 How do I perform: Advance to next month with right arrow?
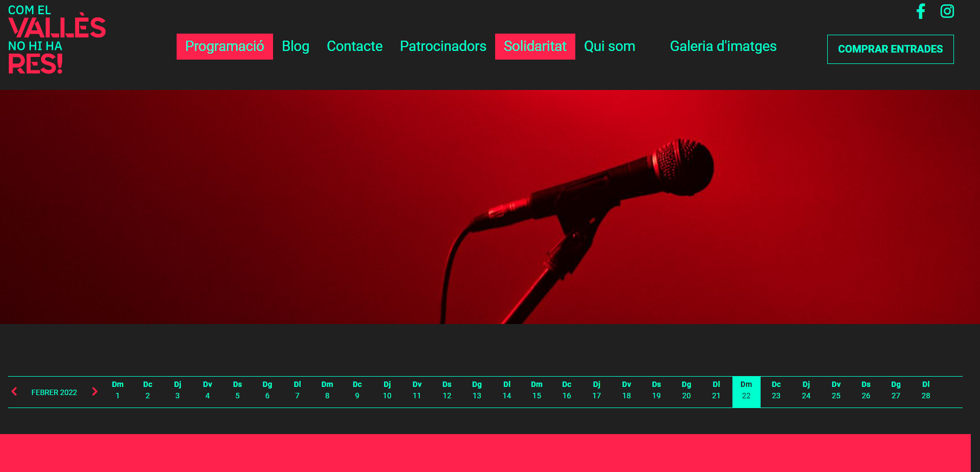95,391
